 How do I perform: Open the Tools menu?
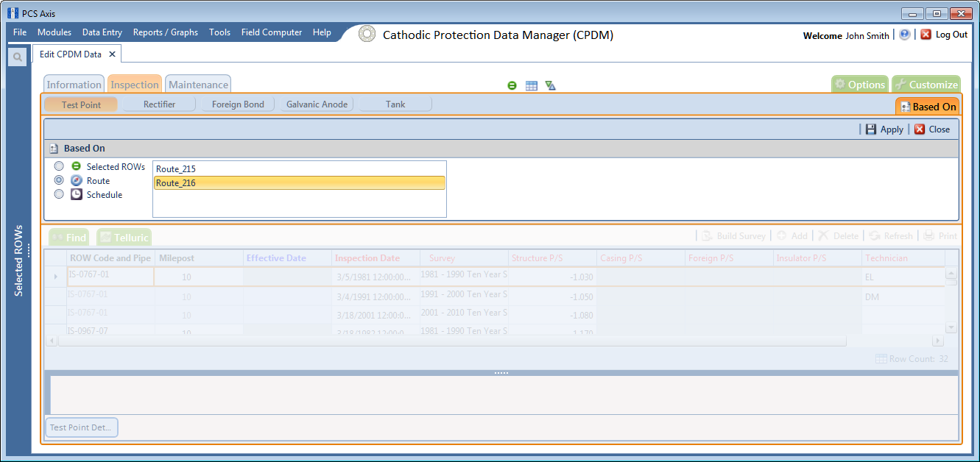coord(219,32)
